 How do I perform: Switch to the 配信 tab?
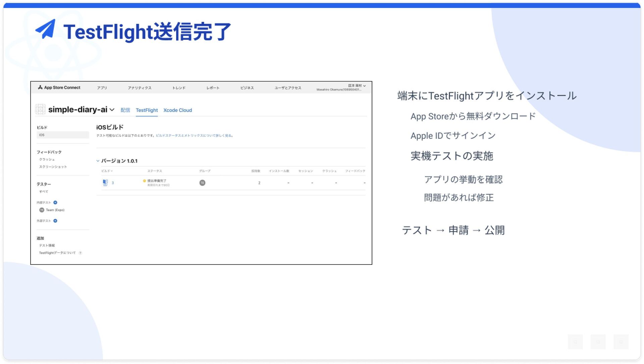[125, 110]
